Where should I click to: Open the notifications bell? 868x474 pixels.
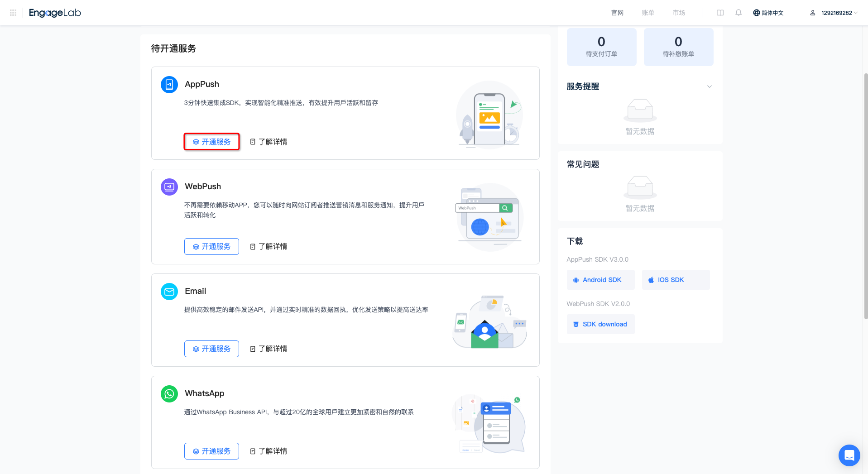(x=739, y=13)
